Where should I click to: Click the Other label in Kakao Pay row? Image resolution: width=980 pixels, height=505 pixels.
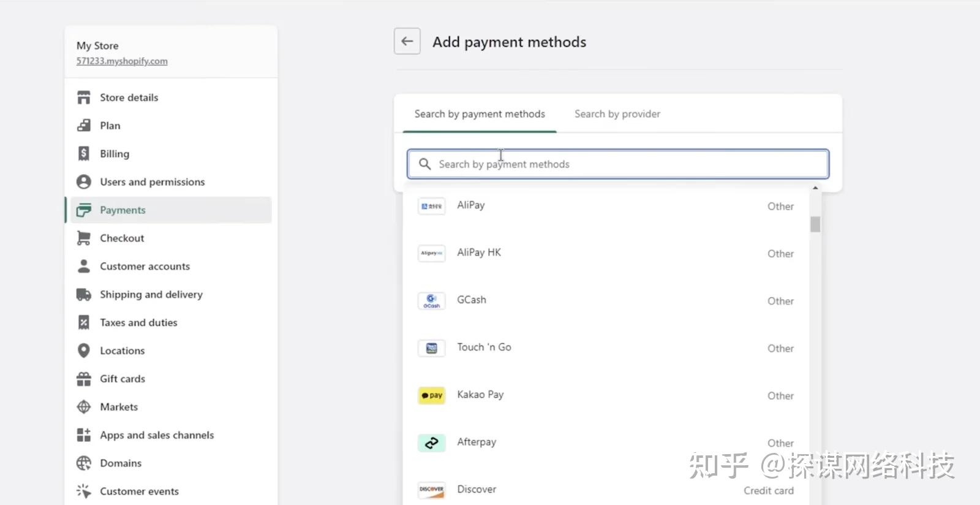(x=780, y=396)
